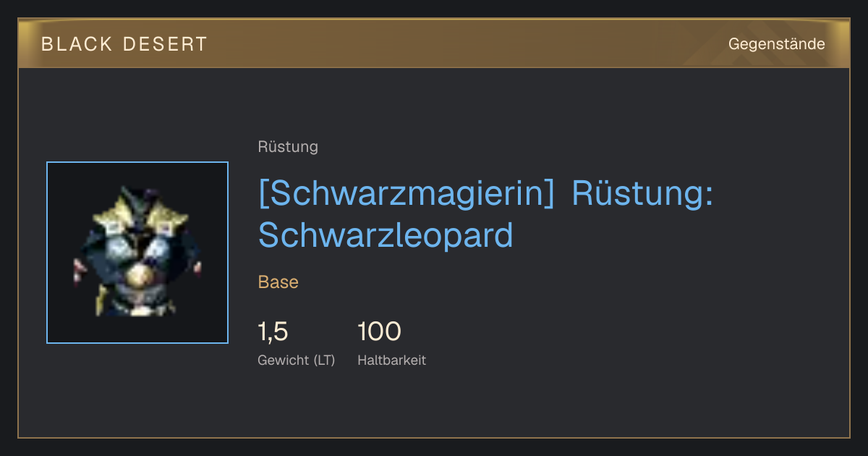Click the Gewicht (LT) label
This screenshot has width=868, height=456.
[x=297, y=360]
